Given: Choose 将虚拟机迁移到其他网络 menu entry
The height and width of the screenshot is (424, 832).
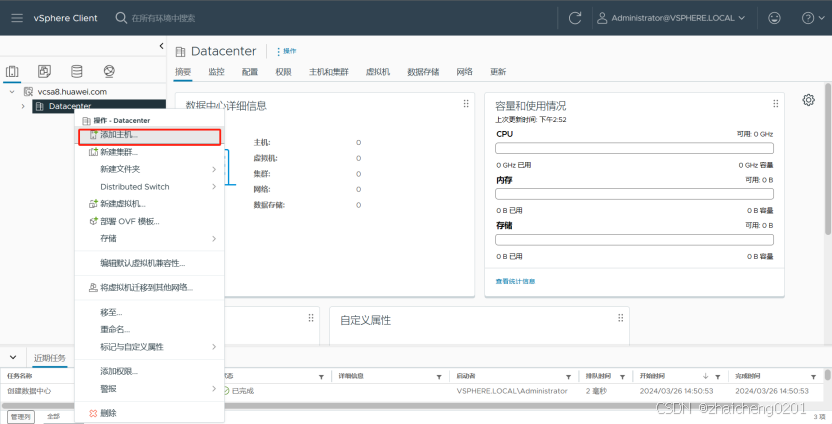Looking at the screenshot, I should coord(150,288).
